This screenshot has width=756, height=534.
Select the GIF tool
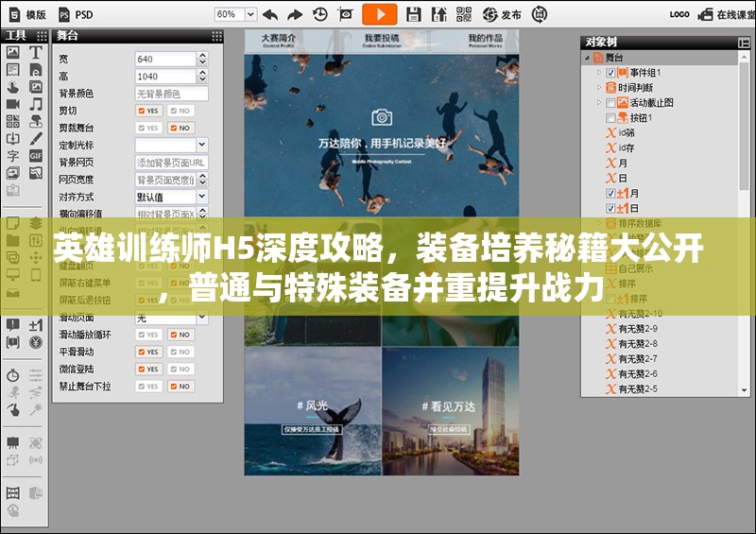[x=36, y=156]
